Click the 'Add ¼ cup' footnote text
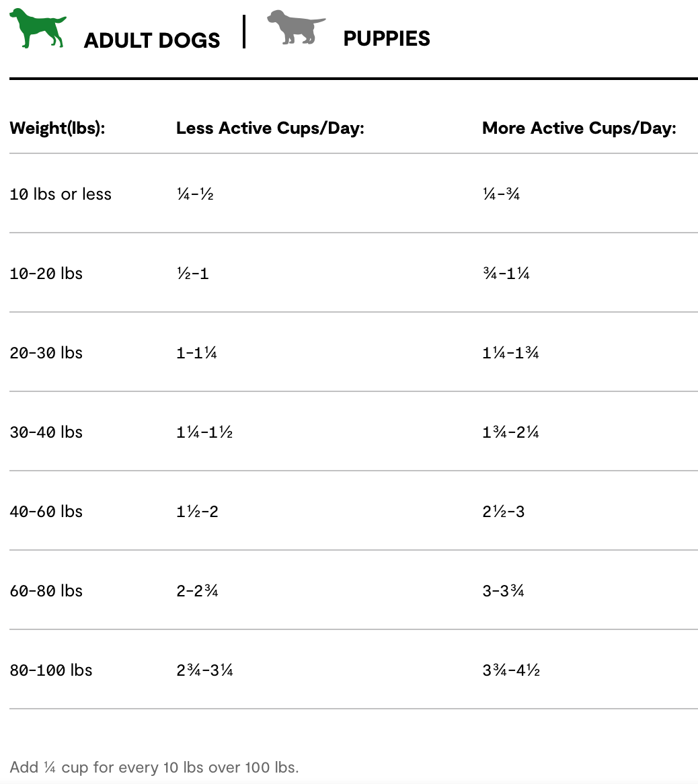 [x=154, y=767]
